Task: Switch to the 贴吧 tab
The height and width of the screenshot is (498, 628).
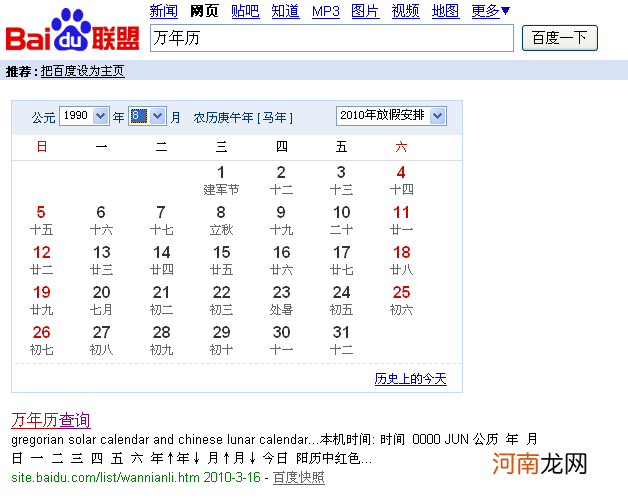Action: (x=245, y=11)
